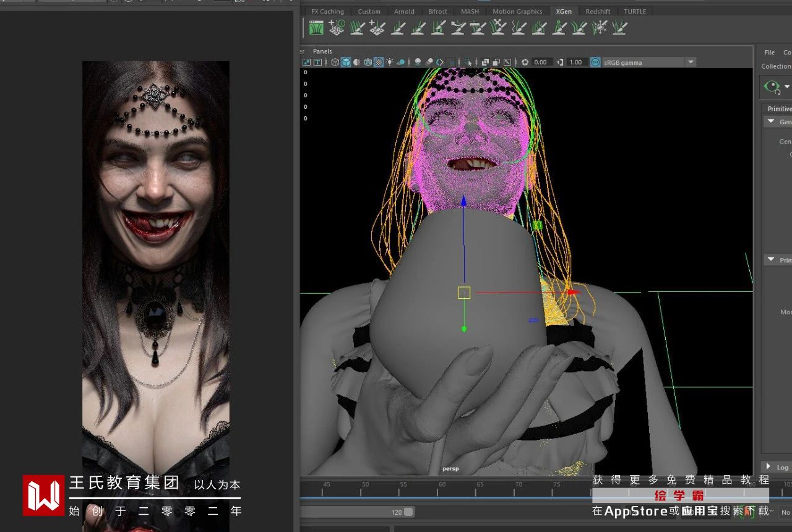This screenshot has width=792, height=532.
Task: Click the XGen preview eye icon
Action: coord(772,87)
